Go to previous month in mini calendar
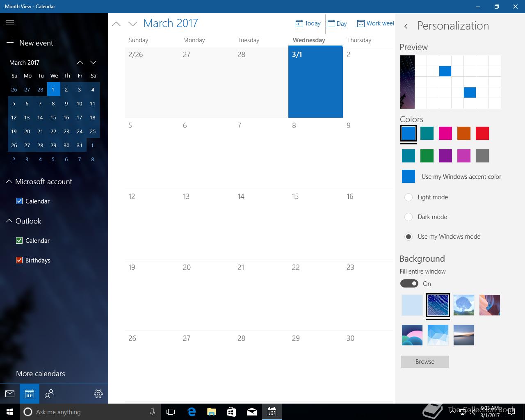Viewport: 525px width, 420px height. pyautogui.click(x=80, y=62)
